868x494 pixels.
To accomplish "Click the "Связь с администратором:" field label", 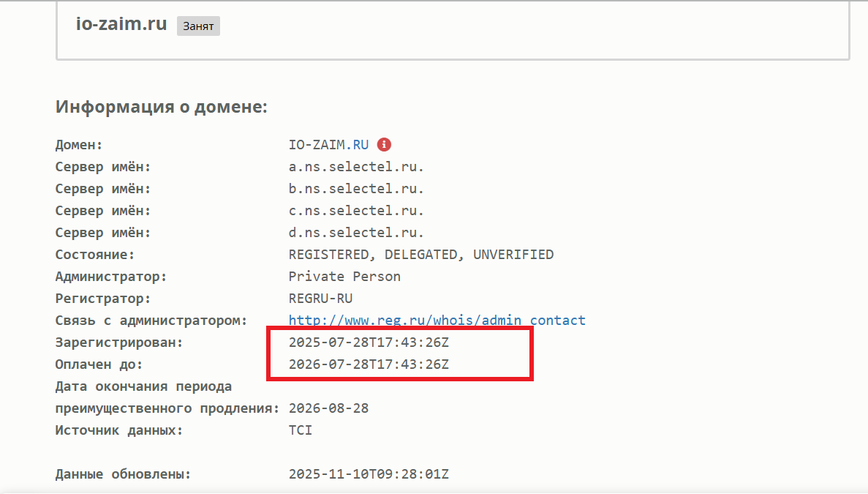I will [x=151, y=321].
